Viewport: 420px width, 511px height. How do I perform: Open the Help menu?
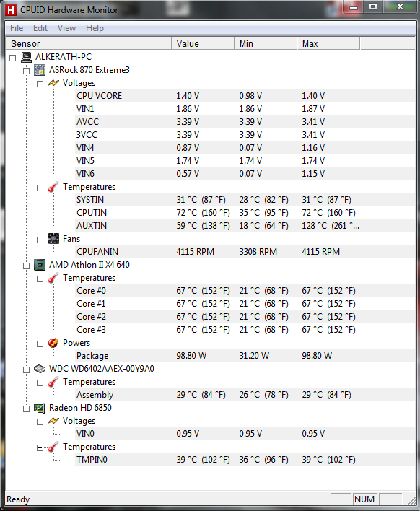[x=95, y=28]
